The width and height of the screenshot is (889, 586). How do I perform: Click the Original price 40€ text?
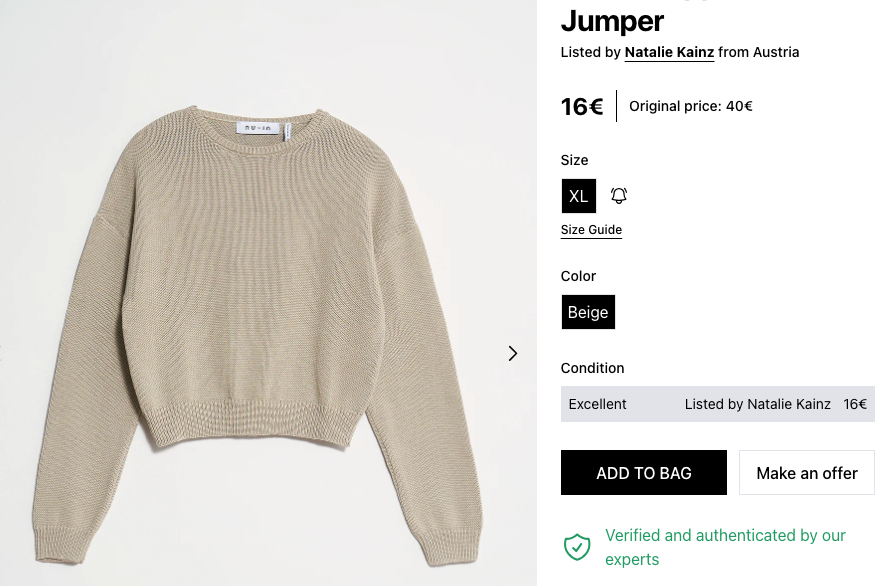pos(690,106)
